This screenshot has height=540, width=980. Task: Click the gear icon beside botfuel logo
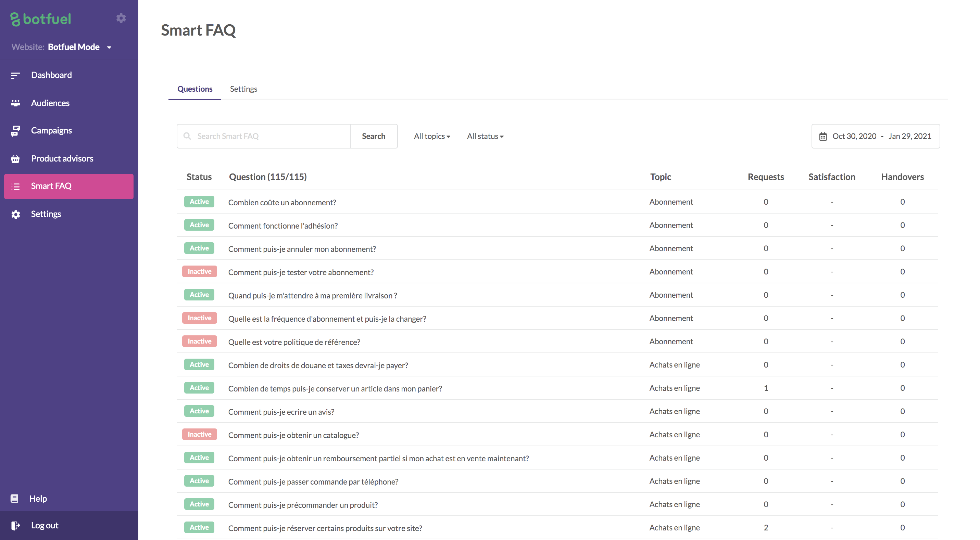121,18
